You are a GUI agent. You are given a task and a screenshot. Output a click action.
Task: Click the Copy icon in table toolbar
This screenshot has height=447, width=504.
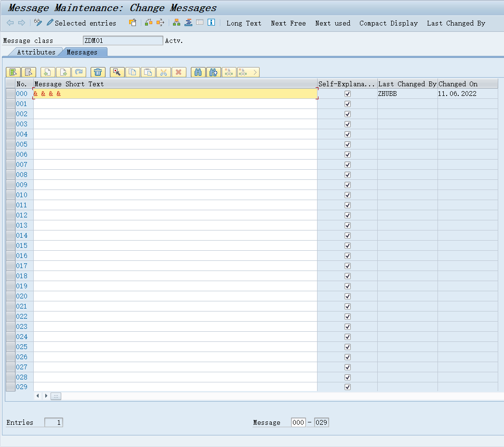133,72
